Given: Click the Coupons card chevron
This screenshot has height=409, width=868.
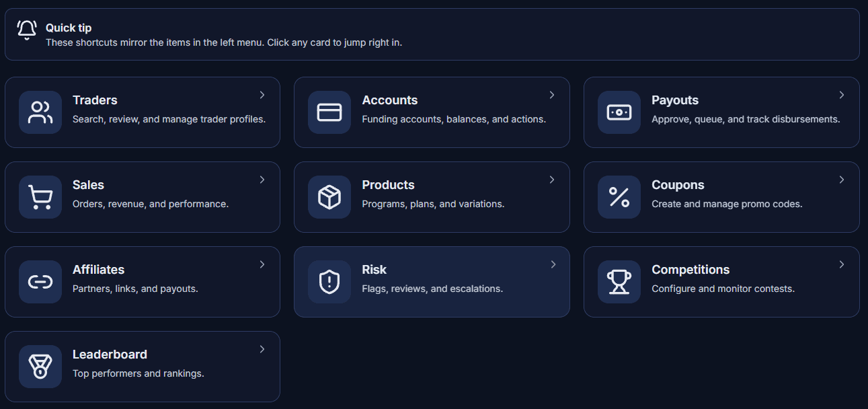Looking at the screenshot, I should coord(841,180).
